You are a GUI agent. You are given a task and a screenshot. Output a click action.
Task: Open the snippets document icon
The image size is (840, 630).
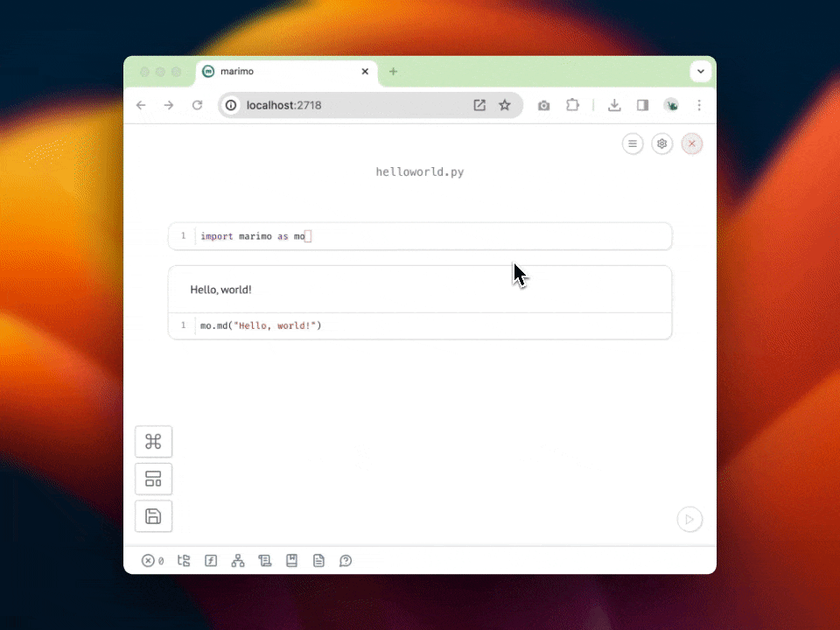coord(318,561)
